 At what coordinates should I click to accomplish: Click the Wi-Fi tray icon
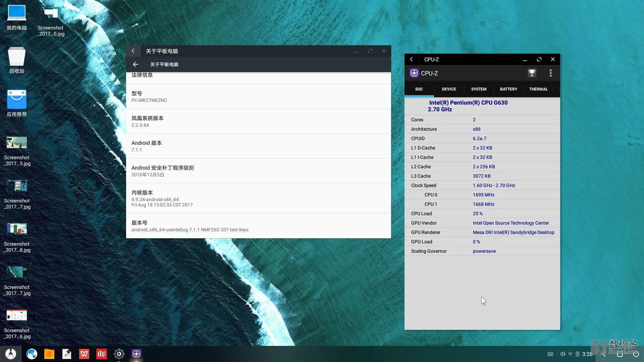tap(570, 354)
